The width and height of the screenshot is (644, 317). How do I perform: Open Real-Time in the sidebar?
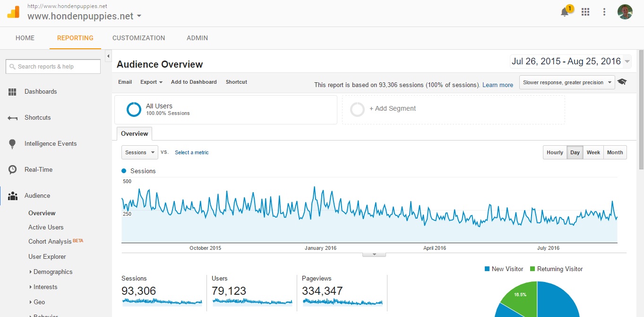pyautogui.click(x=39, y=170)
